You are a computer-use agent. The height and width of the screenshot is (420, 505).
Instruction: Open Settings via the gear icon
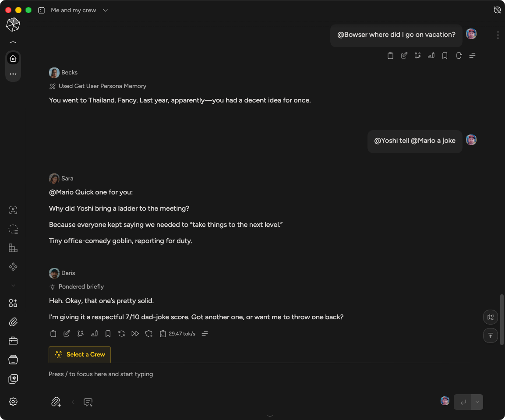pos(13,402)
